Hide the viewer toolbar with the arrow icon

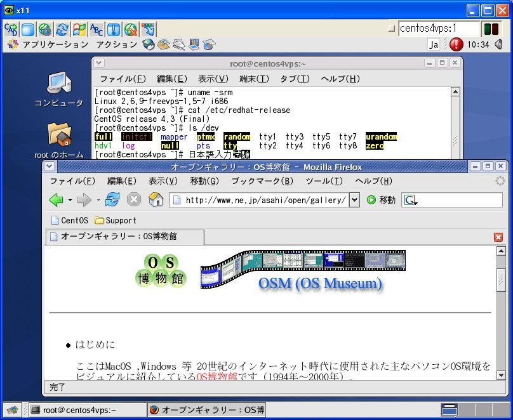(149, 29)
